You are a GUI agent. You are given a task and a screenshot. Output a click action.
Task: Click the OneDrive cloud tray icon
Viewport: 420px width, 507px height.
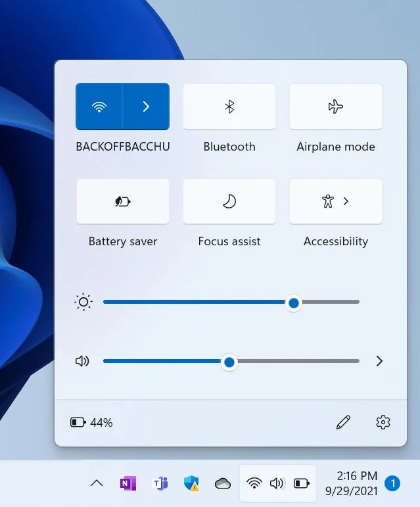tap(223, 483)
